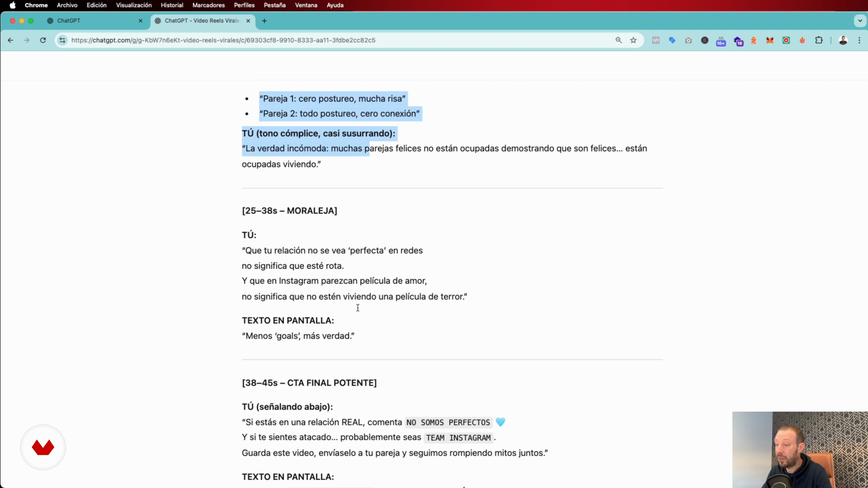
Task: Close the first ChatGPT tab
Action: (x=141, y=21)
